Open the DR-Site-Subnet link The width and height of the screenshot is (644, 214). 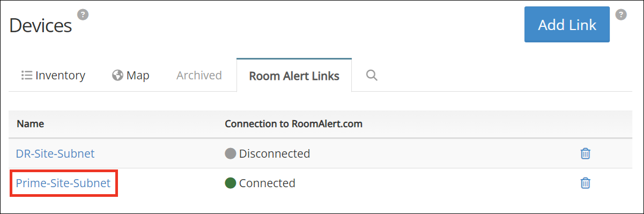point(55,153)
